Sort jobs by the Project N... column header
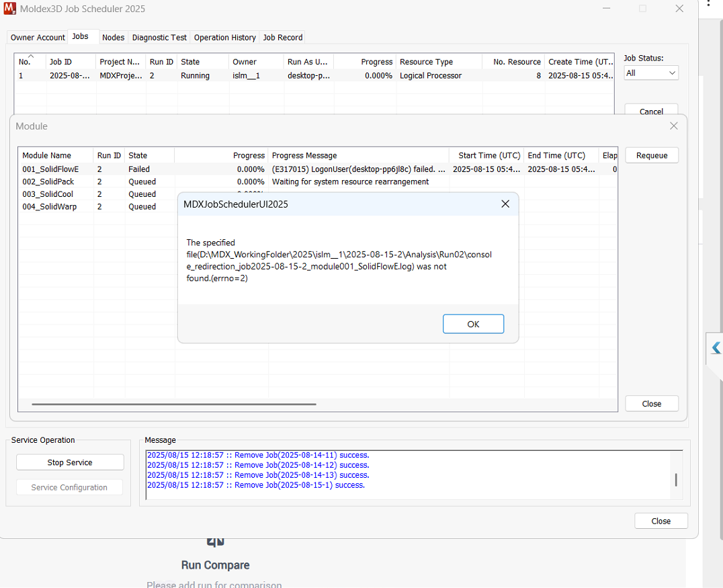Image resolution: width=723 pixels, height=588 pixels. (121, 62)
